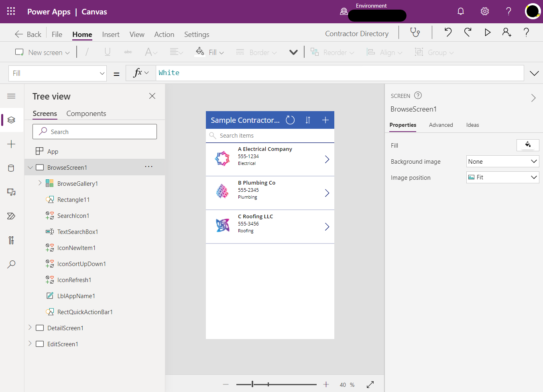Open A Electrical Company details arrow
This screenshot has height=392, width=543.
tap(327, 159)
